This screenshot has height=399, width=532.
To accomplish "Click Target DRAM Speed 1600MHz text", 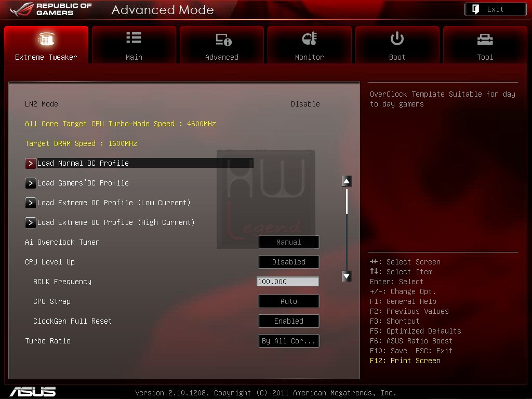I will pos(81,143).
